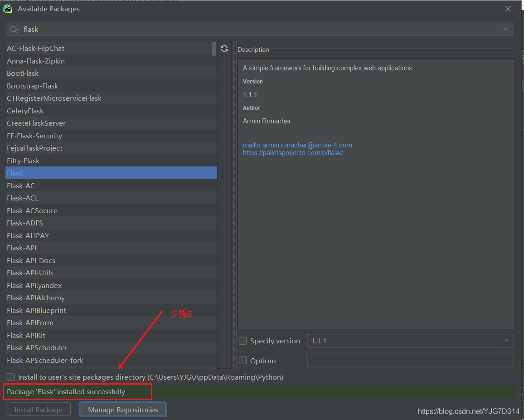Click the PyCharm logo in title bar
Image resolution: width=524 pixels, height=420 pixels.
8,9
